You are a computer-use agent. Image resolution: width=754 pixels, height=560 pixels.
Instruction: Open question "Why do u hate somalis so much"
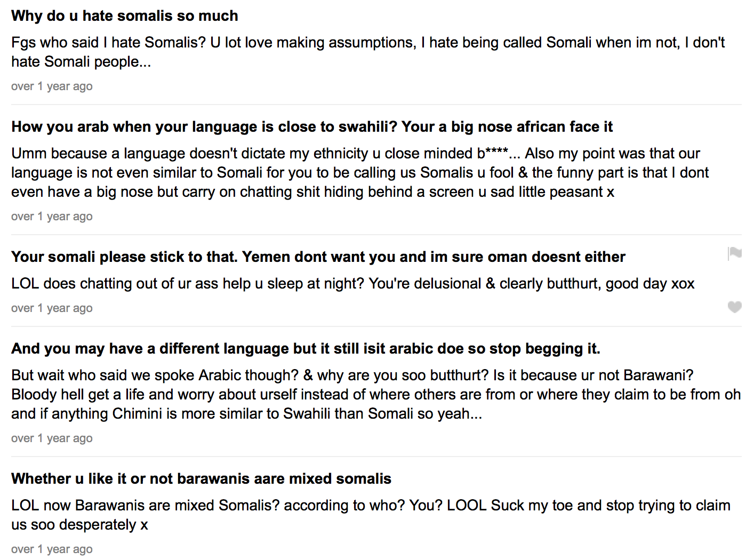click(x=125, y=16)
